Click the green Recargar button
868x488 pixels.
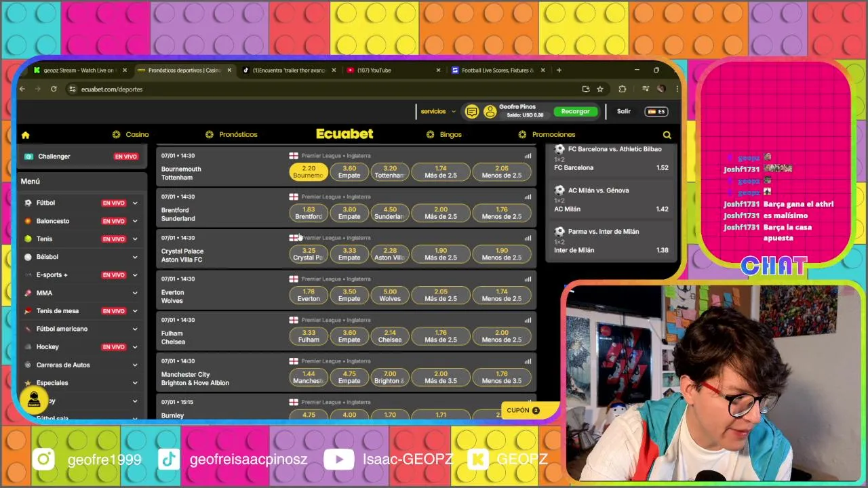tap(576, 112)
